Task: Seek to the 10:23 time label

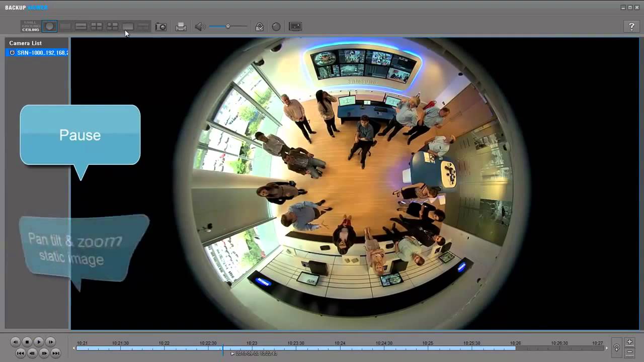Action: pyautogui.click(x=252, y=343)
